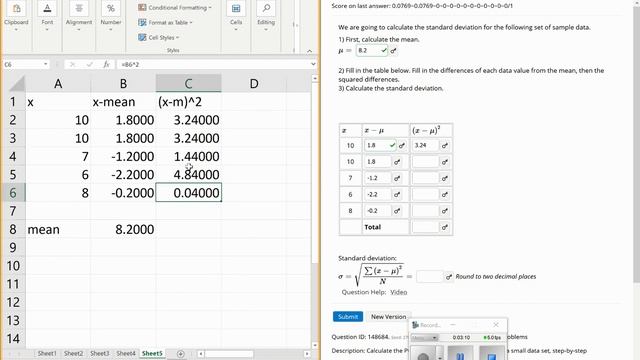Click squared difference field in row 6
Viewport: 640px width, 360px height.
[x=425, y=194]
